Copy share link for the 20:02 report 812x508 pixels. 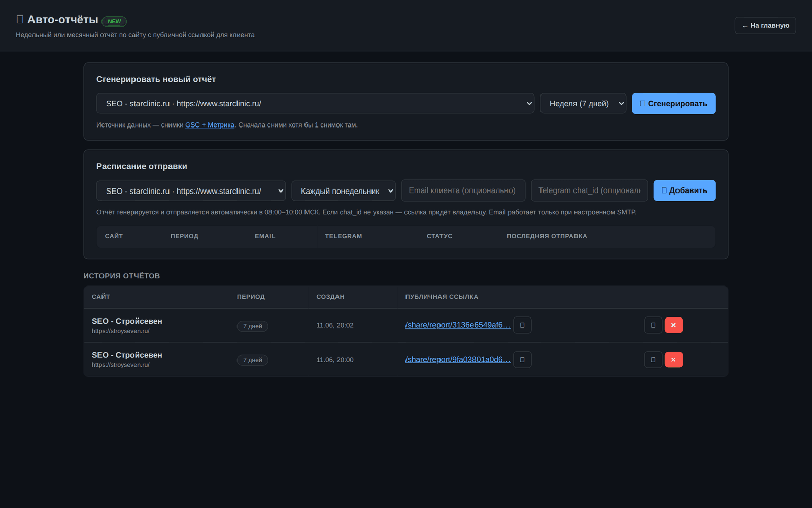(x=522, y=325)
